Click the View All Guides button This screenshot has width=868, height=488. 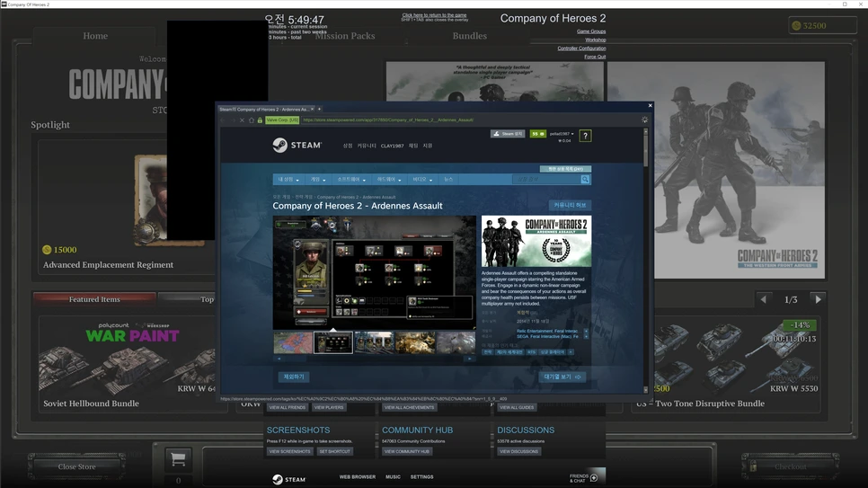pyautogui.click(x=517, y=407)
